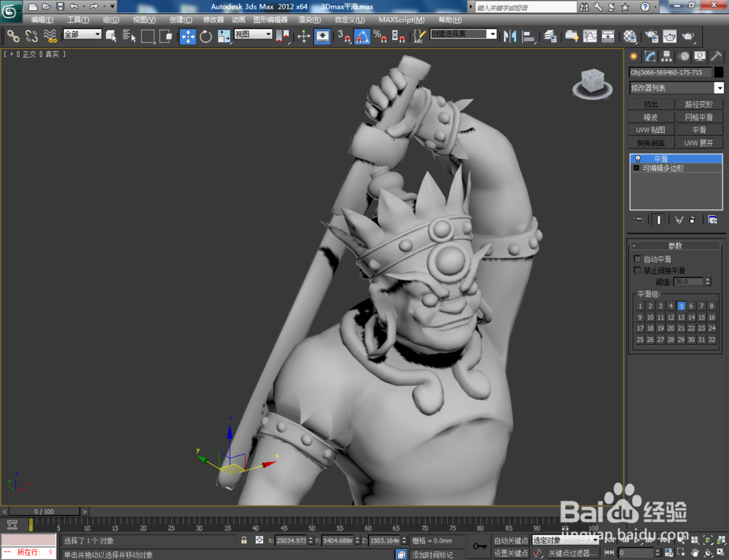The image size is (729, 560).
Task: Click the 阈值 spinner arrows
Action: point(708,281)
